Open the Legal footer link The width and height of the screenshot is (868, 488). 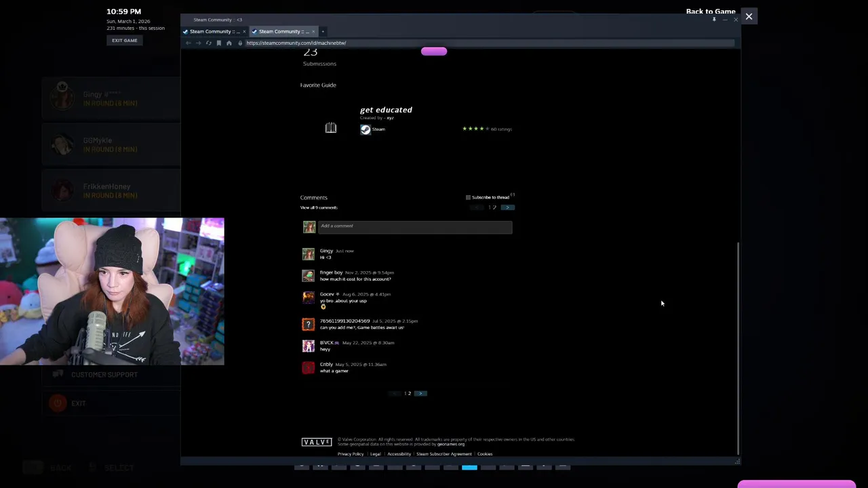[x=376, y=454]
